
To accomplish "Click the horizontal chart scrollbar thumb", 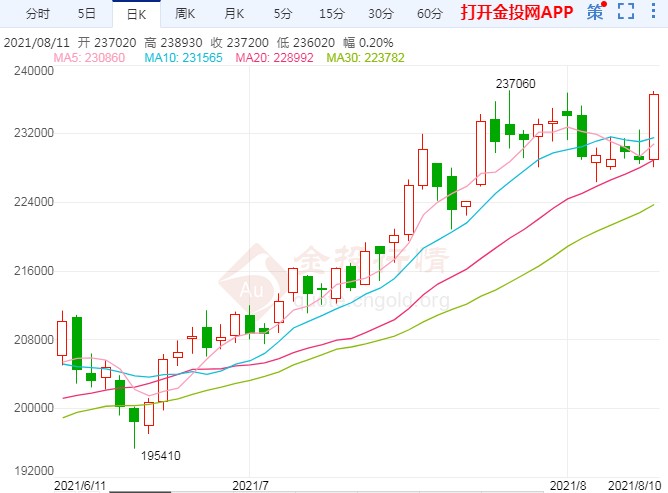I will [140, 492].
